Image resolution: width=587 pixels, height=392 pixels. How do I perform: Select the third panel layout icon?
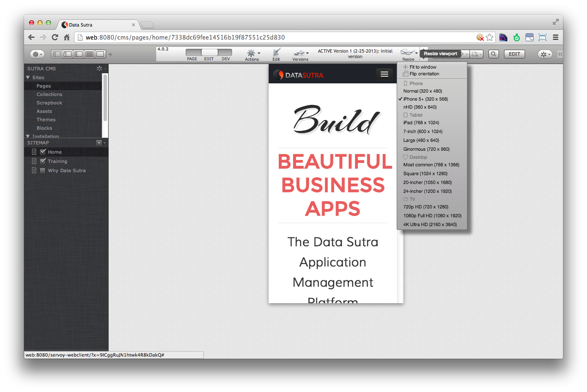coord(78,54)
